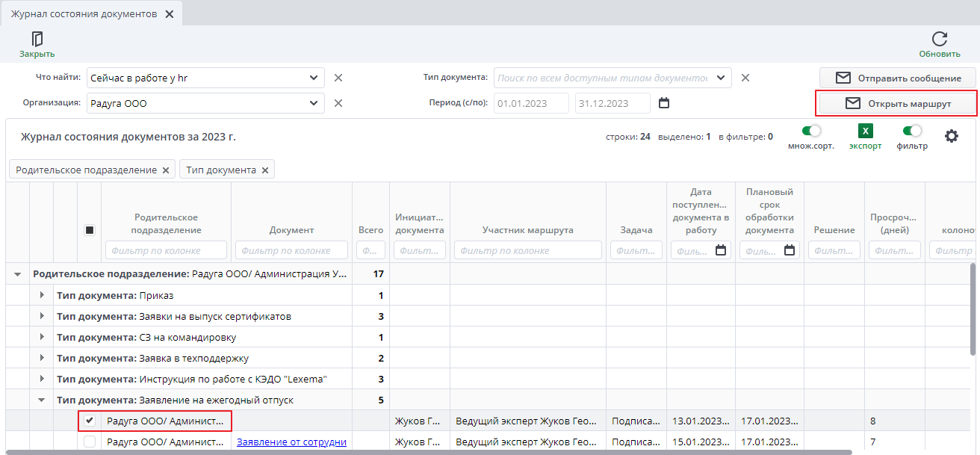Click the Участник маршрута column filter field
The image size is (980, 455).
[527, 250]
